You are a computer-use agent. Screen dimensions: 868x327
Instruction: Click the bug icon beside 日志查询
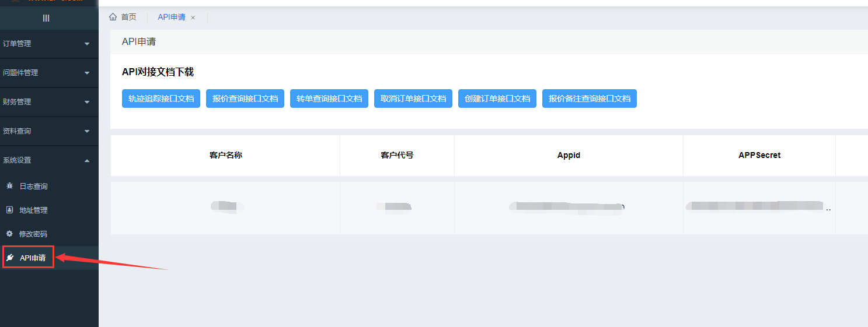[x=9, y=186]
